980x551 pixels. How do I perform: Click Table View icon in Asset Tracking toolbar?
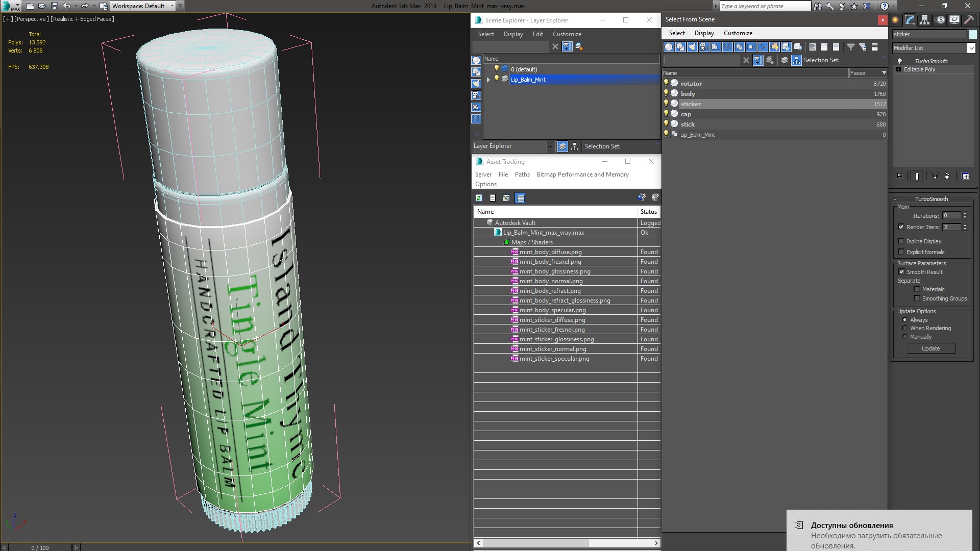tap(520, 198)
